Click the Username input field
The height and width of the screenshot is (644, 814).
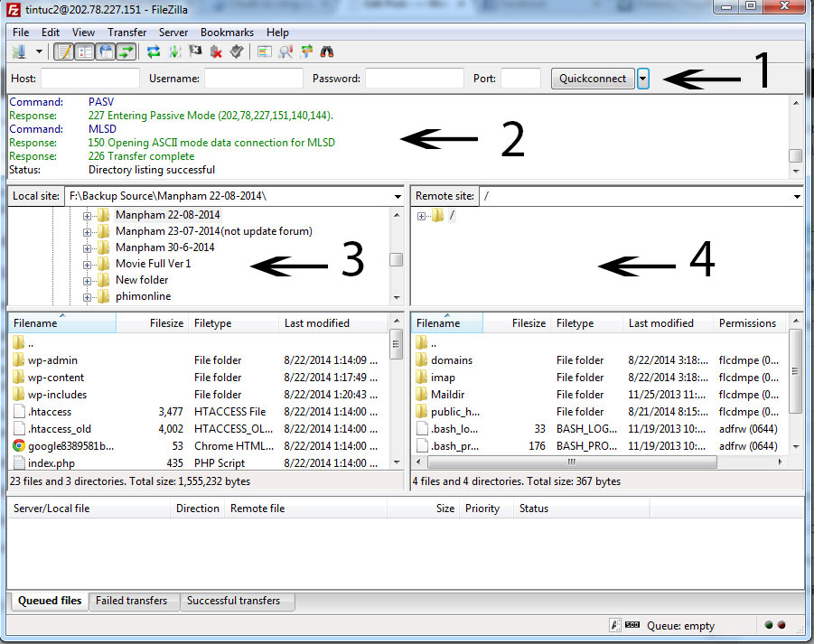tap(253, 79)
